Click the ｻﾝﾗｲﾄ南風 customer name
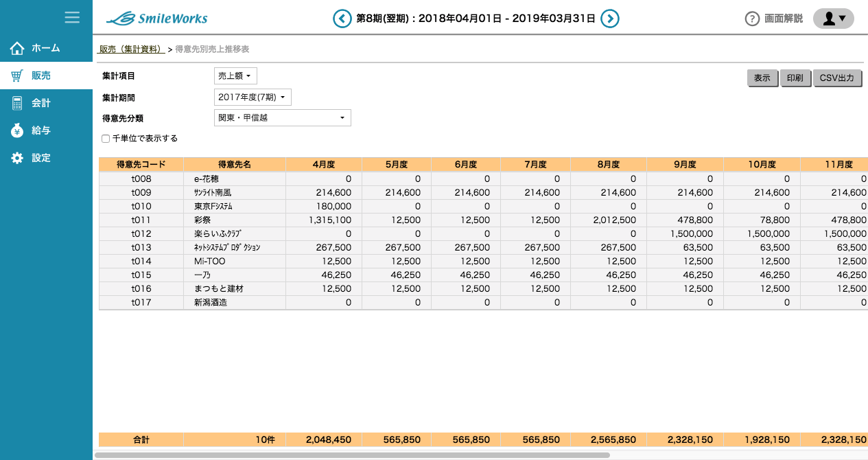The image size is (868, 460). tap(213, 192)
